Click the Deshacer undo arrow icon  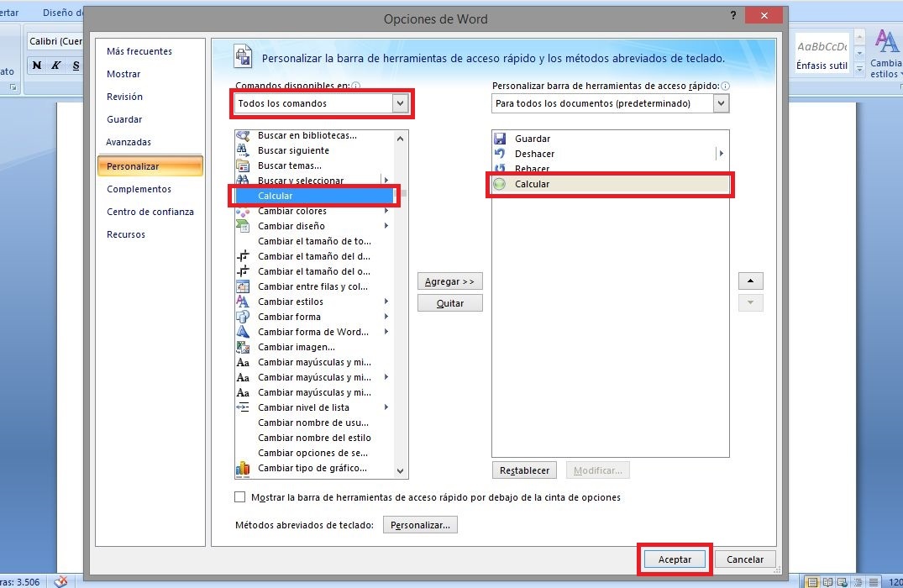tap(500, 154)
